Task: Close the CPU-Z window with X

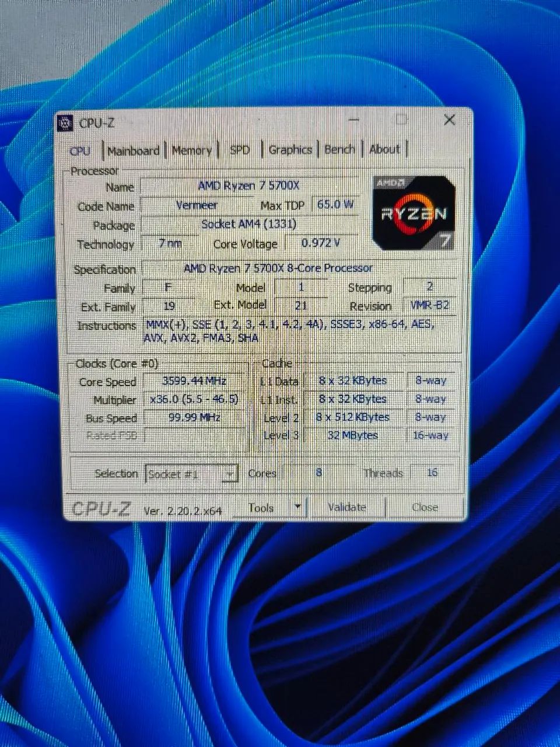Action: pos(449,120)
